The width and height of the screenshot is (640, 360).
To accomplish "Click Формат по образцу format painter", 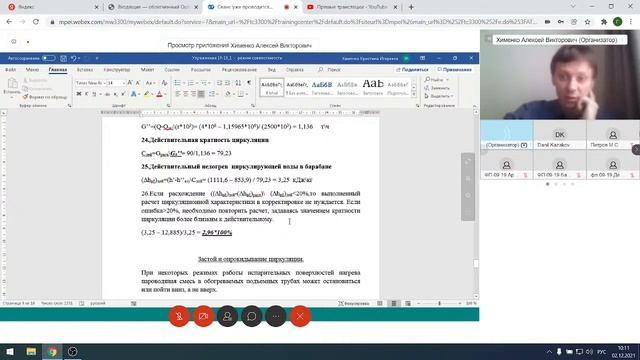I will click(x=45, y=97).
